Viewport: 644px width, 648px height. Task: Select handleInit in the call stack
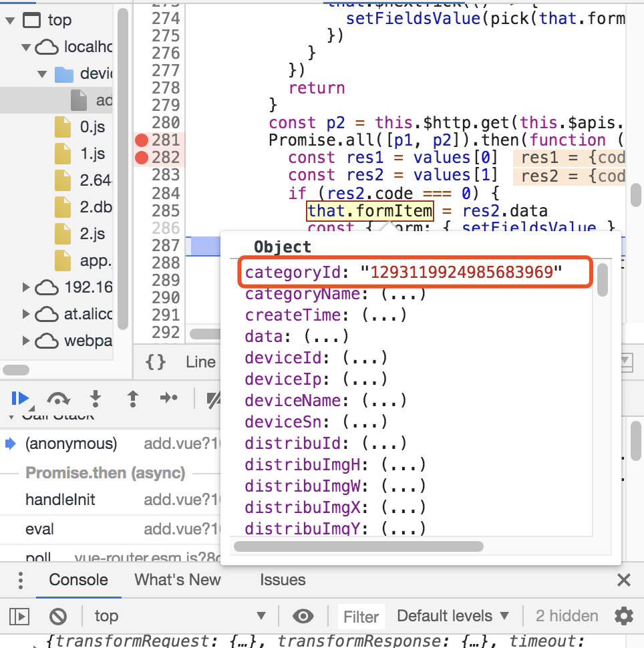[x=61, y=498]
